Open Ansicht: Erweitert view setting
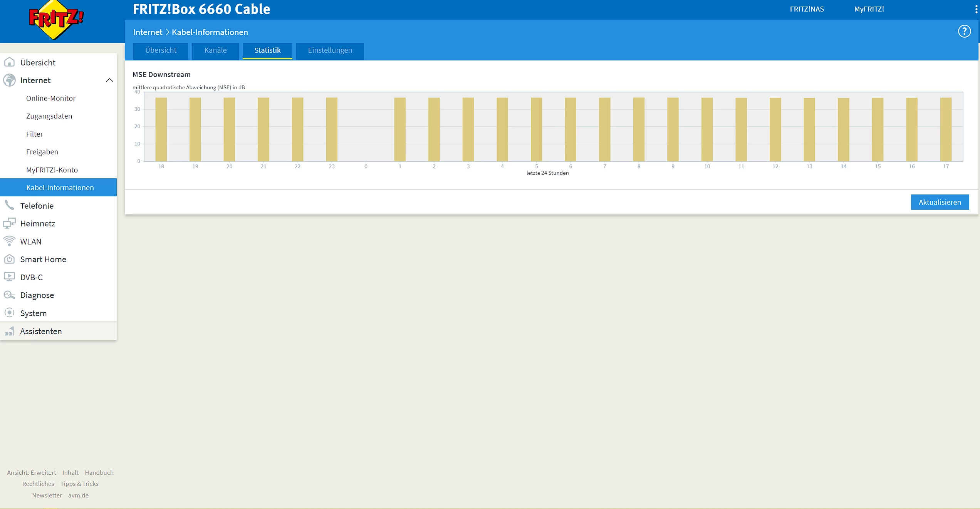 tap(32, 472)
